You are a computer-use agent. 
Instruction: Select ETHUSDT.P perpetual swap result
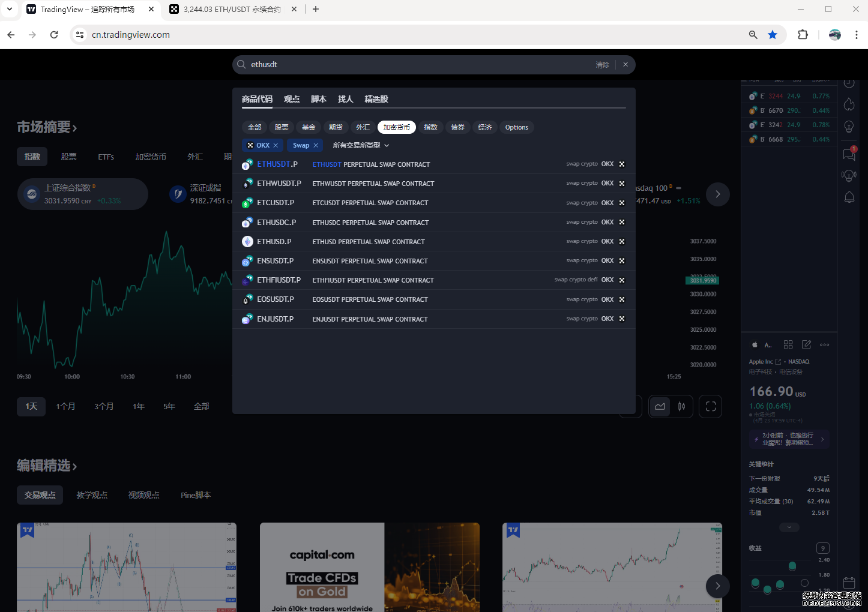tap(434, 164)
